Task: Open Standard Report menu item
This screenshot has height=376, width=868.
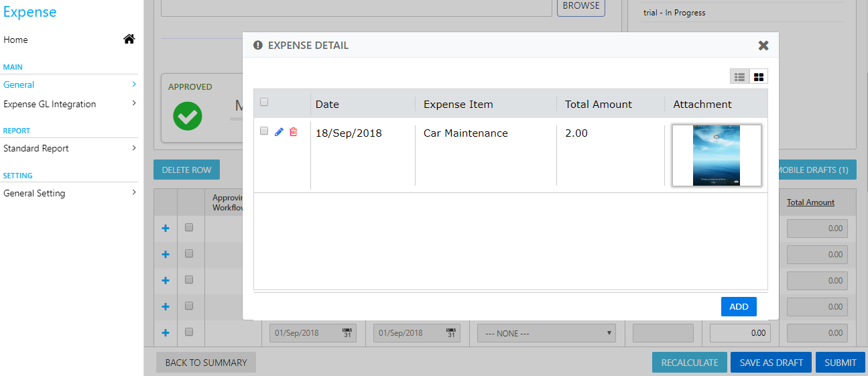Action: [x=70, y=148]
